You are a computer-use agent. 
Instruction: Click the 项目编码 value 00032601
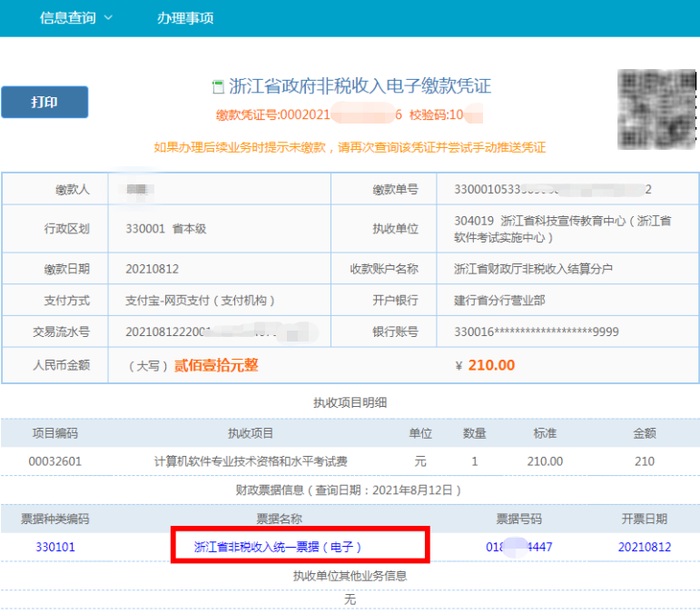coord(55,461)
